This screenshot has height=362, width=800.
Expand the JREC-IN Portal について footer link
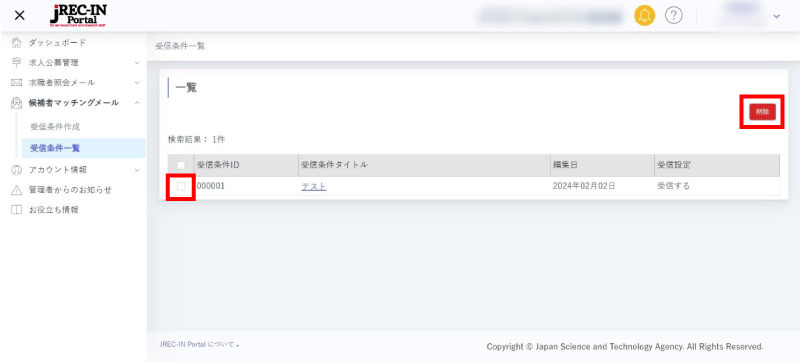[199, 345]
